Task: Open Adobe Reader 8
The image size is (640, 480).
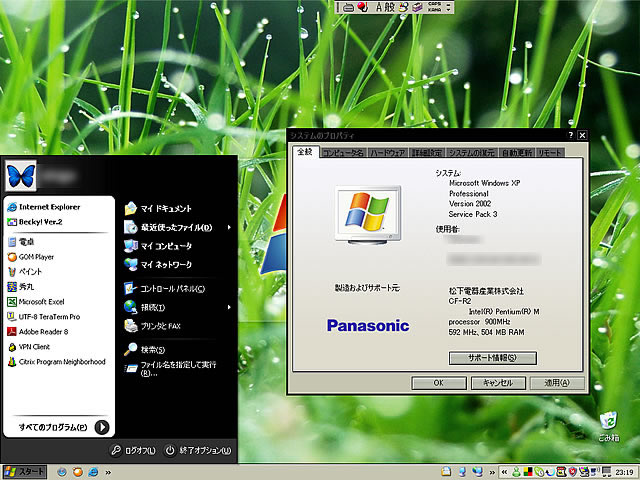Action: [38, 332]
